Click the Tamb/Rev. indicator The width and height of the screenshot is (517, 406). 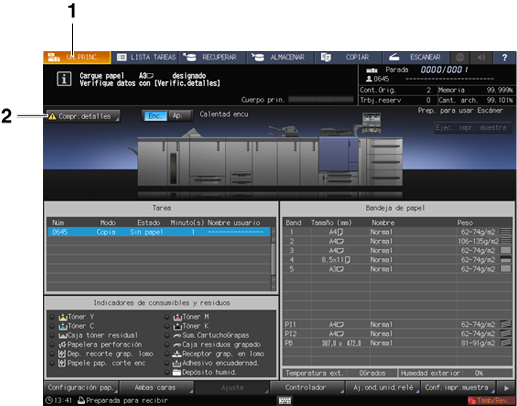[x=490, y=400]
